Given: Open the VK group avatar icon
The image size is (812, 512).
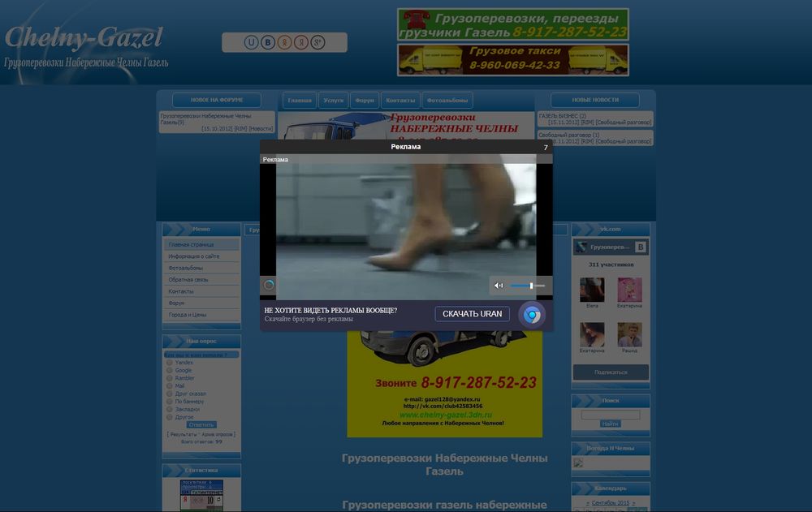Looking at the screenshot, I should click(x=581, y=247).
